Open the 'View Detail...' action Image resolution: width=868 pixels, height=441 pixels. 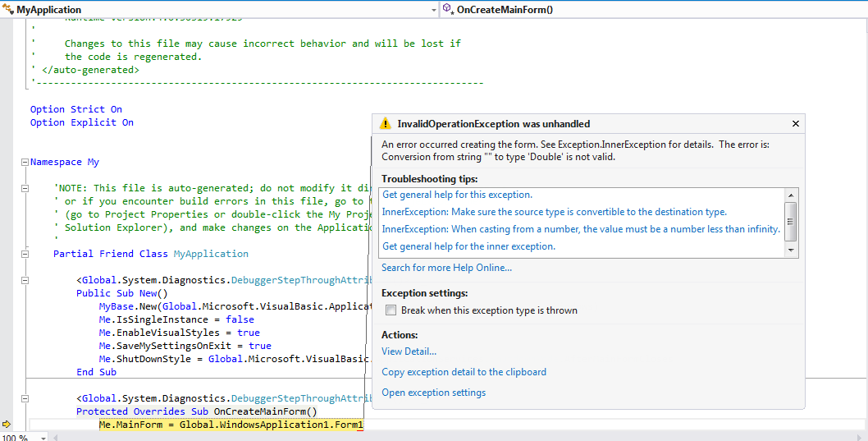tap(409, 351)
